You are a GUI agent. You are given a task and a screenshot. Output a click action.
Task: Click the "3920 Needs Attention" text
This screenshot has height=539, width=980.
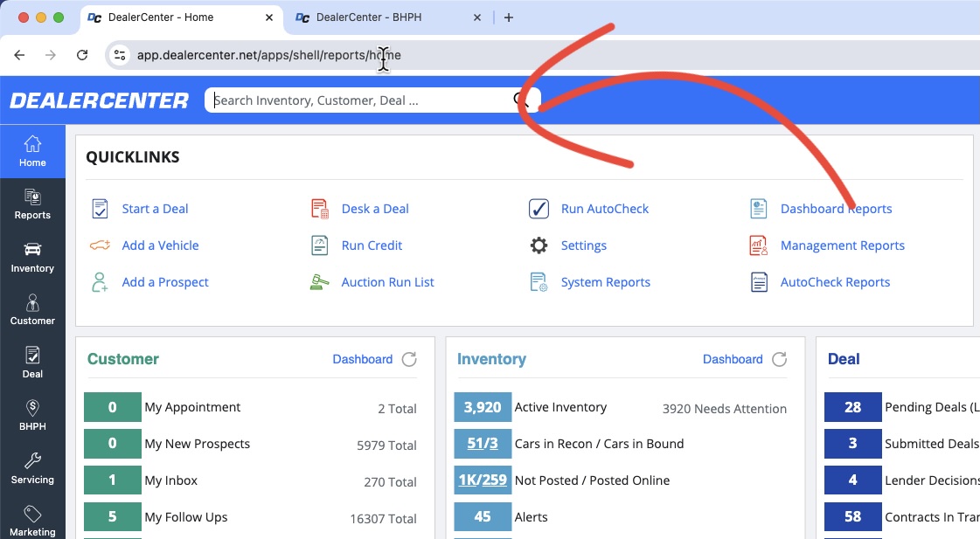(725, 409)
